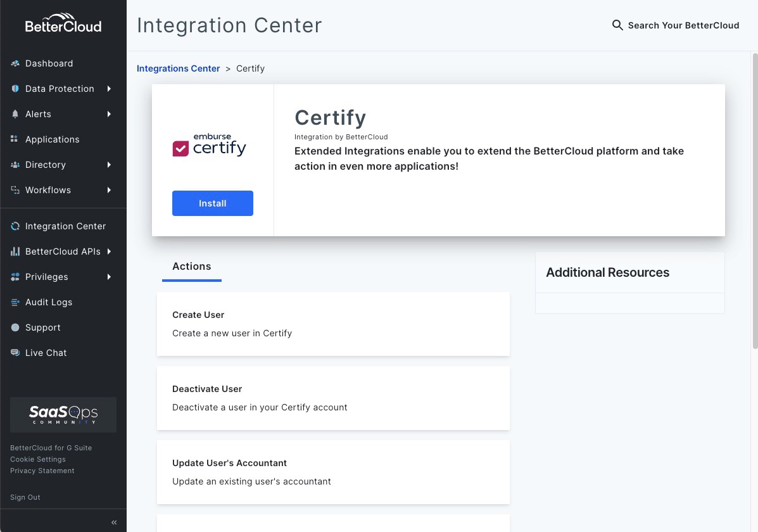Viewport: 758px width, 532px height.
Task: Click the search magnifying glass icon
Action: [617, 25]
